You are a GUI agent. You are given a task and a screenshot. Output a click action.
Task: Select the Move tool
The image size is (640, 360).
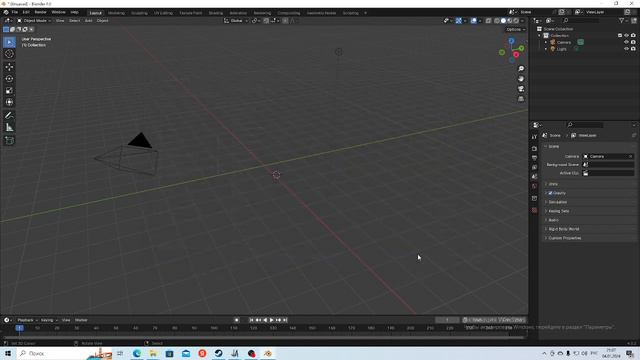click(9, 67)
